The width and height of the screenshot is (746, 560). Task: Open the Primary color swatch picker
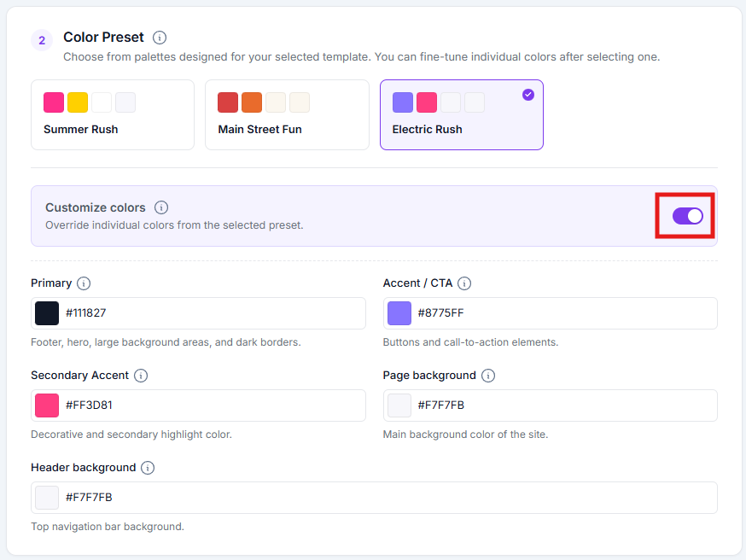(47, 313)
